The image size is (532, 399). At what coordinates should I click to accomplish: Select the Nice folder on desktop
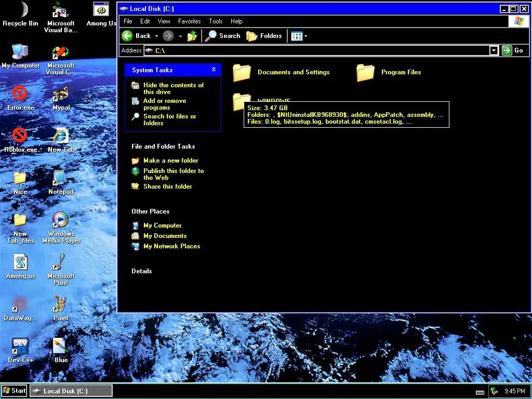point(20,182)
